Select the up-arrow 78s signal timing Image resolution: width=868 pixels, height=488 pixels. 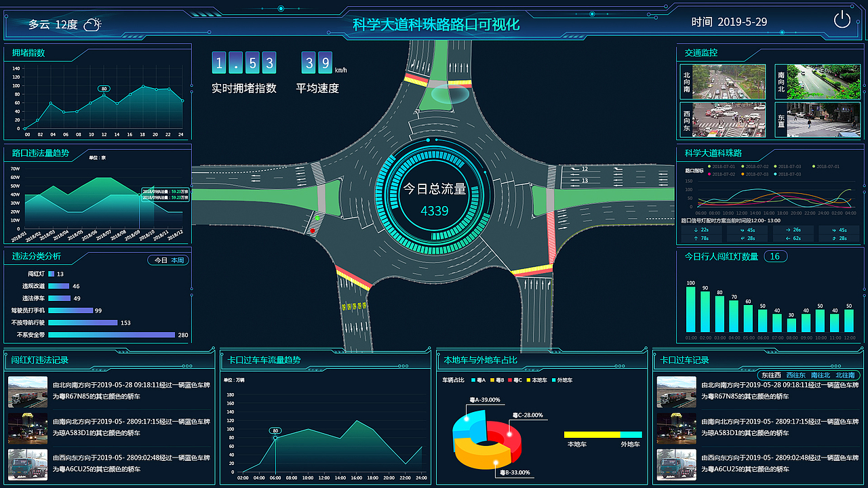pyautogui.click(x=702, y=238)
